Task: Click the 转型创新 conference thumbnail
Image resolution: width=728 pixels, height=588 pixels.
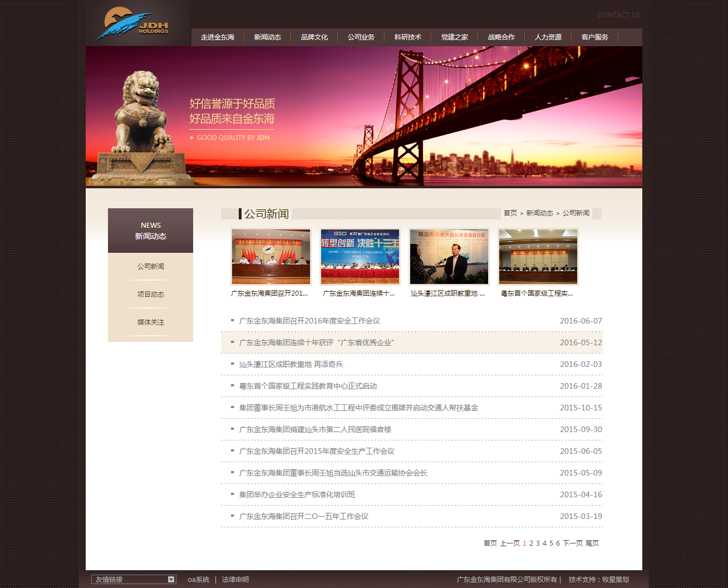Action: coord(360,257)
